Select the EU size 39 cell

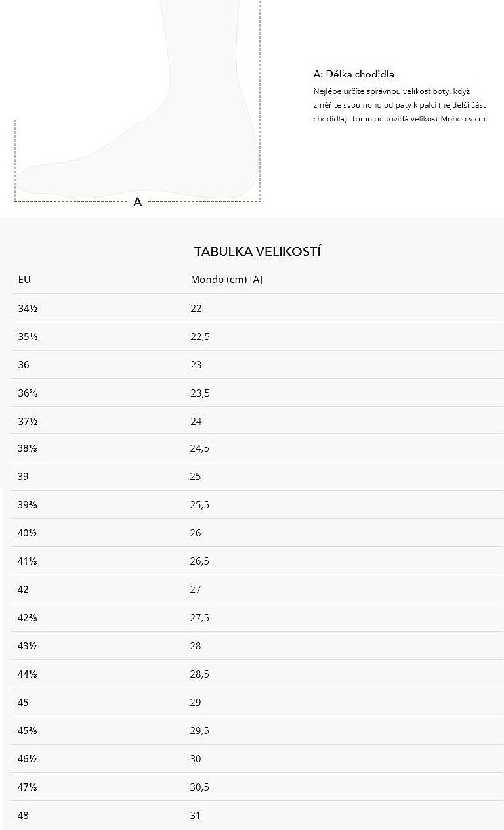pos(24,476)
